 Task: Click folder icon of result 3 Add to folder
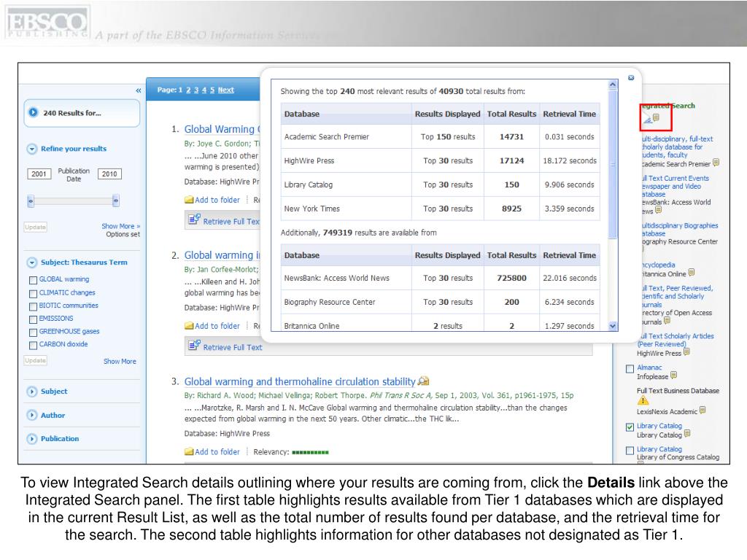click(x=189, y=451)
